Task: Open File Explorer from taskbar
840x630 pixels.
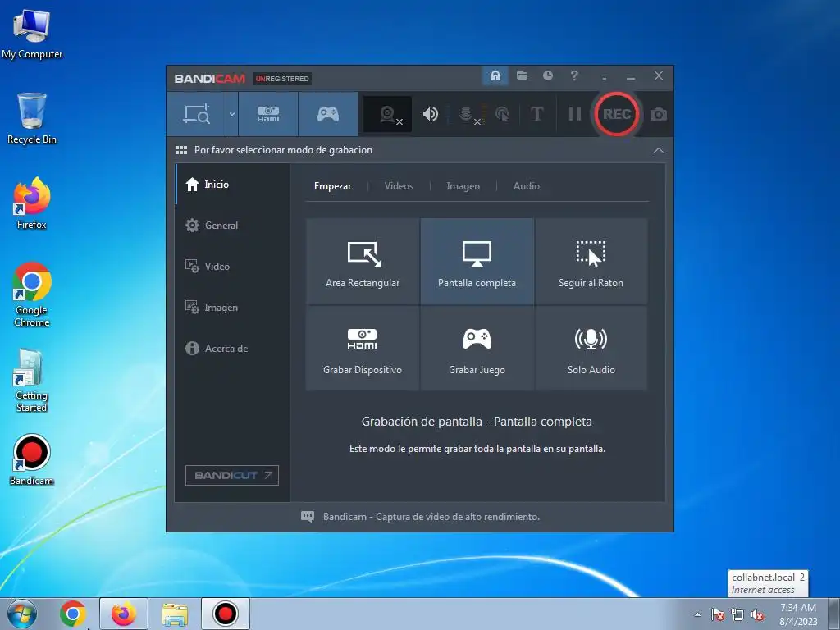Action: click(175, 614)
